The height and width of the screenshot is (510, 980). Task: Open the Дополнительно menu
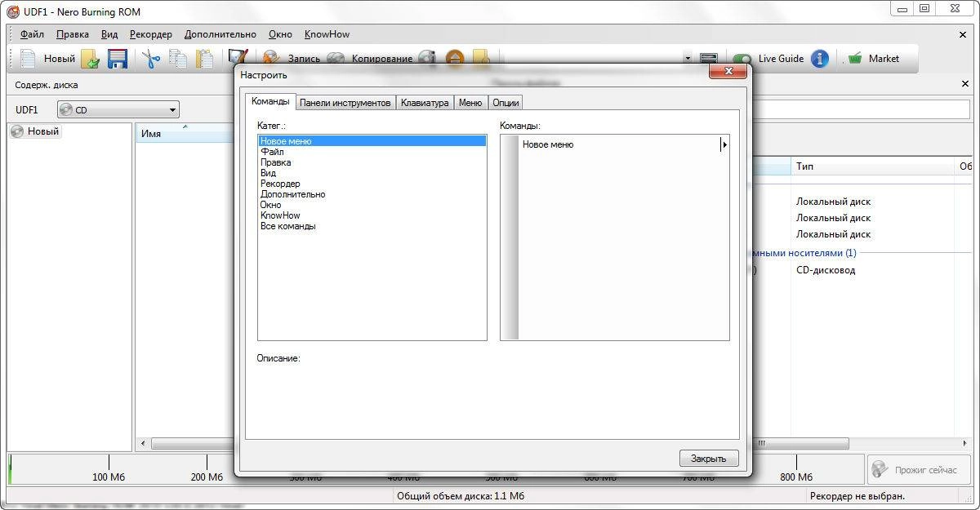pyautogui.click(x=220, y=34)
